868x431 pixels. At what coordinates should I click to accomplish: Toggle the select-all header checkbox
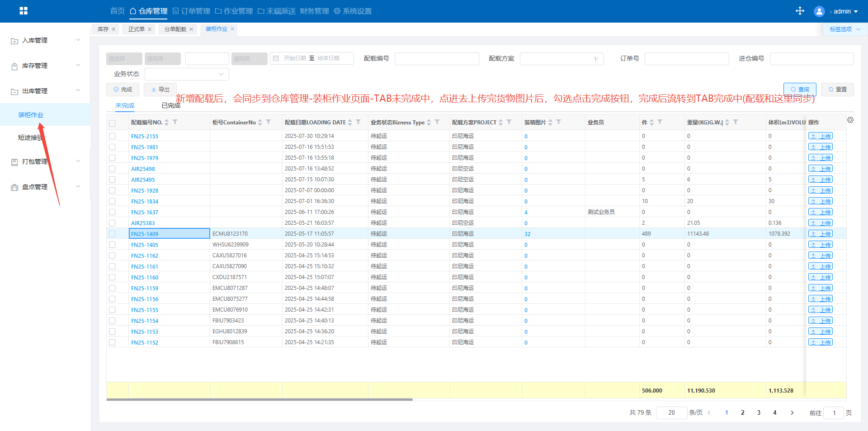point(112,123)
